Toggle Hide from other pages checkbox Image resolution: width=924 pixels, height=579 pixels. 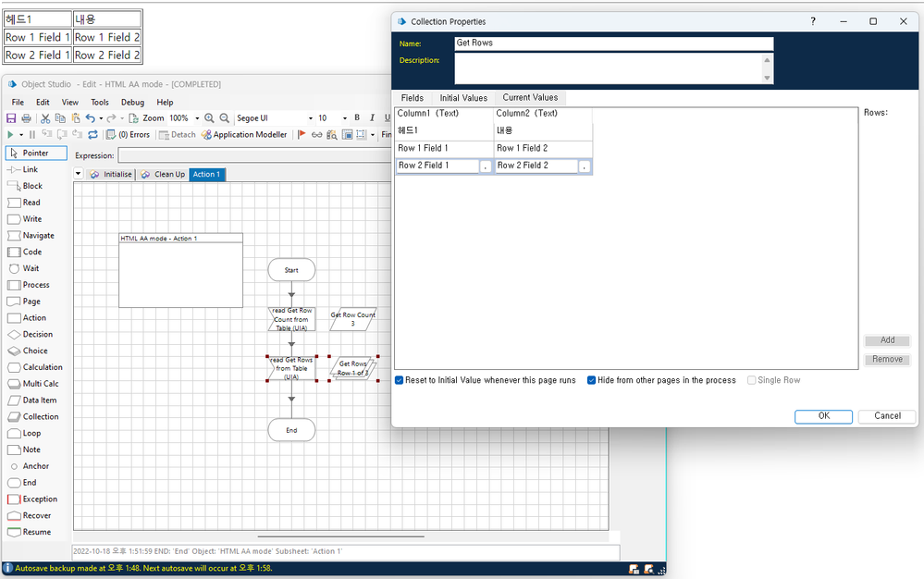point(592,380)
